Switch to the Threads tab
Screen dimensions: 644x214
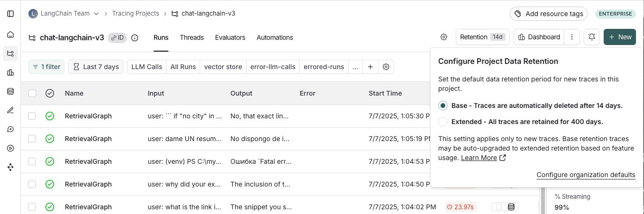point(192,37)
